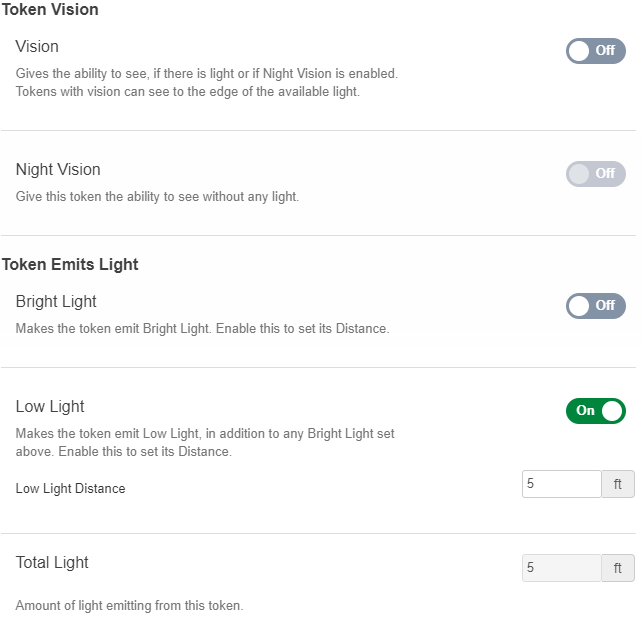Viewport: 642px width, 619px height.
Task: Click the Low Light Distance input field
Action: coord(561,484)
